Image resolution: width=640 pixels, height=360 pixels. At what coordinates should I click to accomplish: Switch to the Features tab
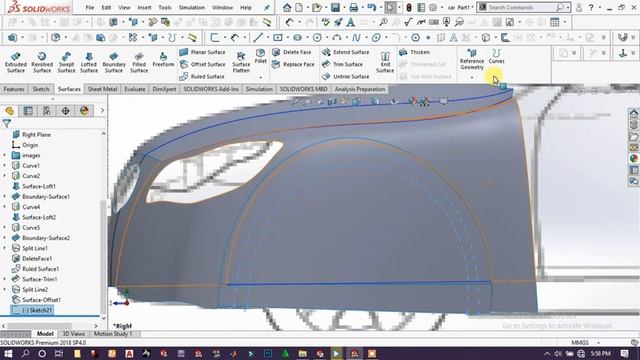14,89
